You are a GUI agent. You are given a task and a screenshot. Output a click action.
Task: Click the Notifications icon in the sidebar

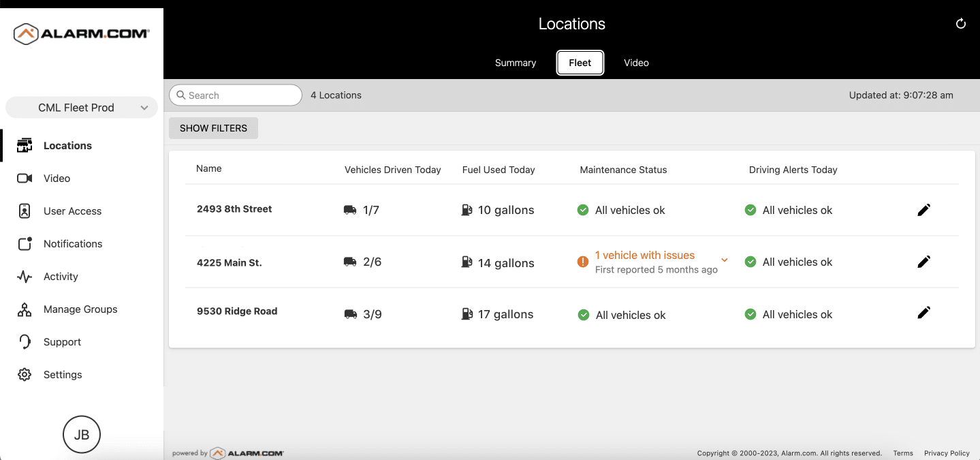(25, 243)
